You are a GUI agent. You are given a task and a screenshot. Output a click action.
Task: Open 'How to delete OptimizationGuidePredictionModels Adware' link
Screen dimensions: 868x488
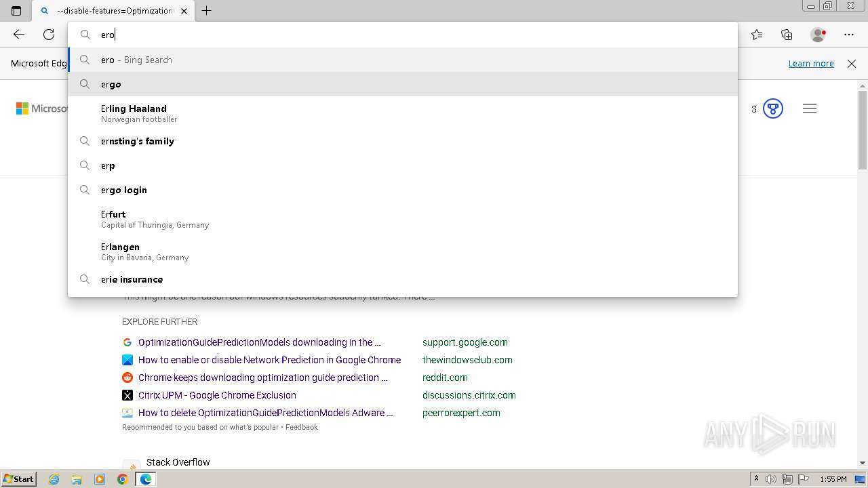click(x=266, y=413)
